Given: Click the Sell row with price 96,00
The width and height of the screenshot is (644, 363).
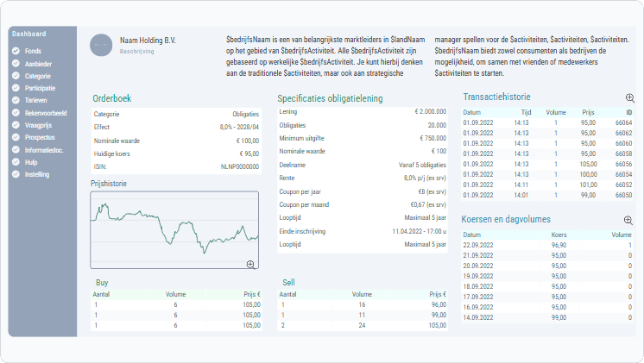Looking at the screenshot, I should pos(363,304).
